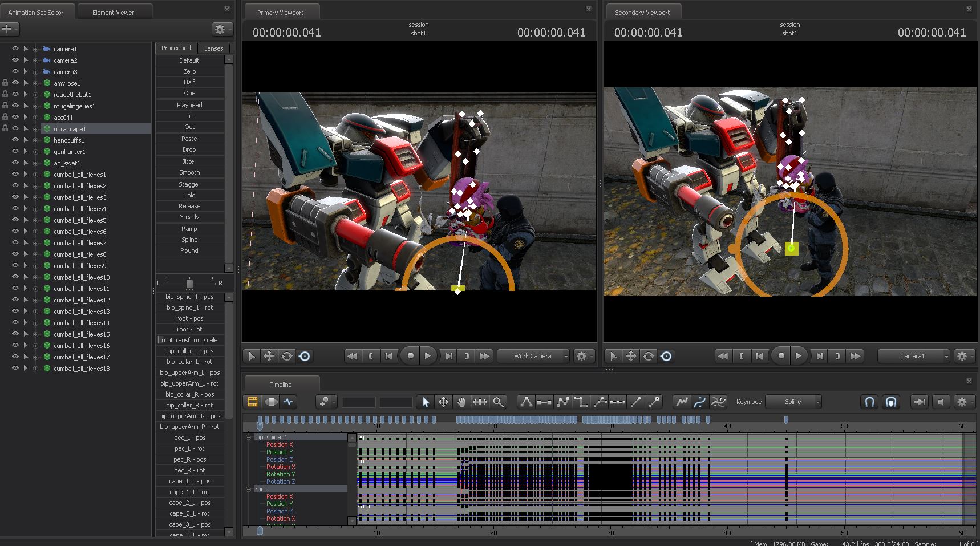Open the Keymode Spline dropdown
Screen dimensions: 980x546
coord(793,402)
